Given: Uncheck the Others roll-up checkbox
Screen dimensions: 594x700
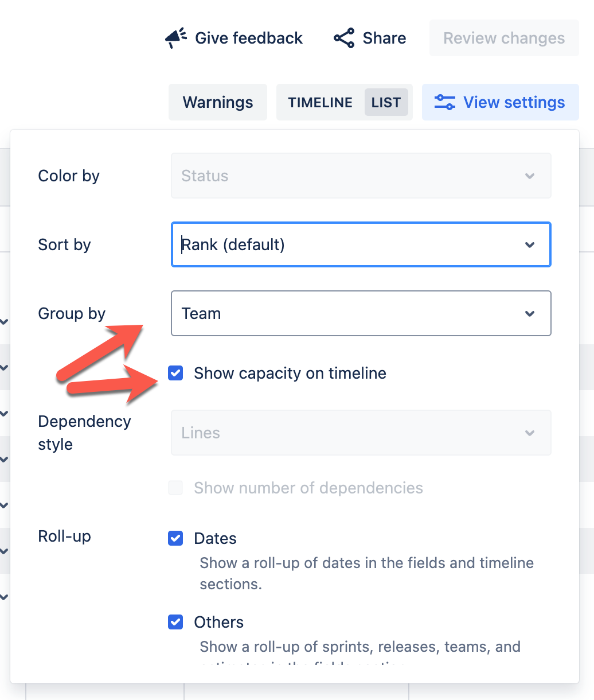Looking at the screenshot, I should pos(175,622).
